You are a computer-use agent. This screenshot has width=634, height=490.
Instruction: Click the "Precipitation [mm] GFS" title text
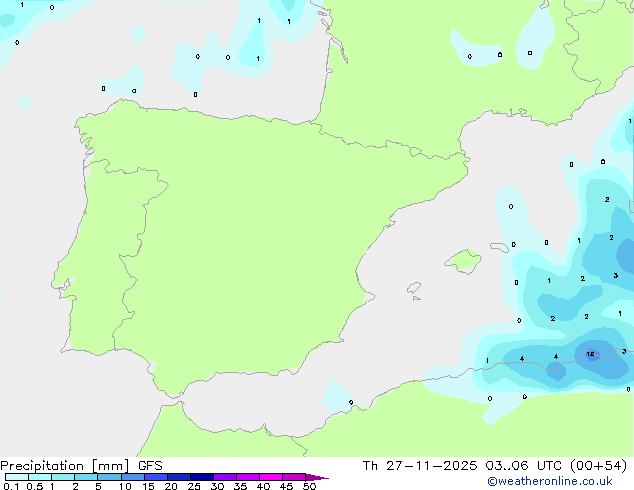(x=81, y=466)
